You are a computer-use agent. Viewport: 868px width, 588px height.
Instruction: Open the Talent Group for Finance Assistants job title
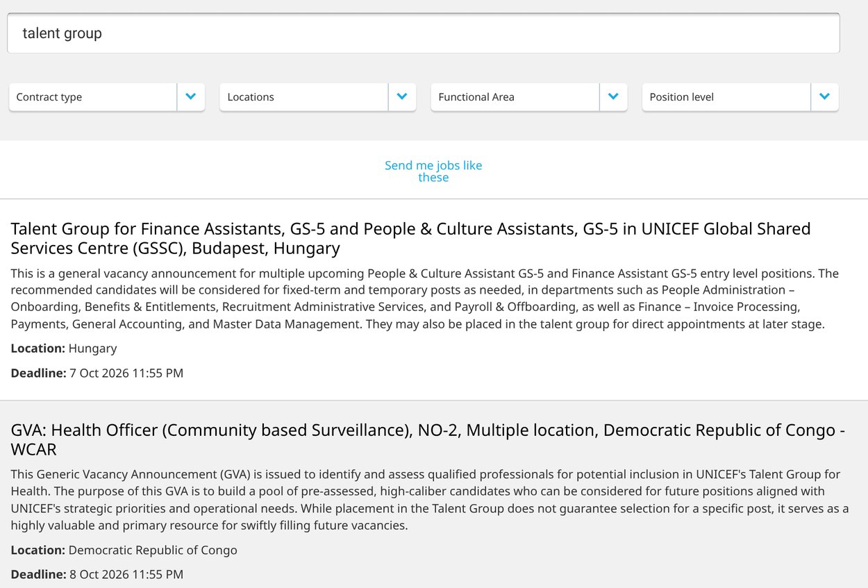410,238
